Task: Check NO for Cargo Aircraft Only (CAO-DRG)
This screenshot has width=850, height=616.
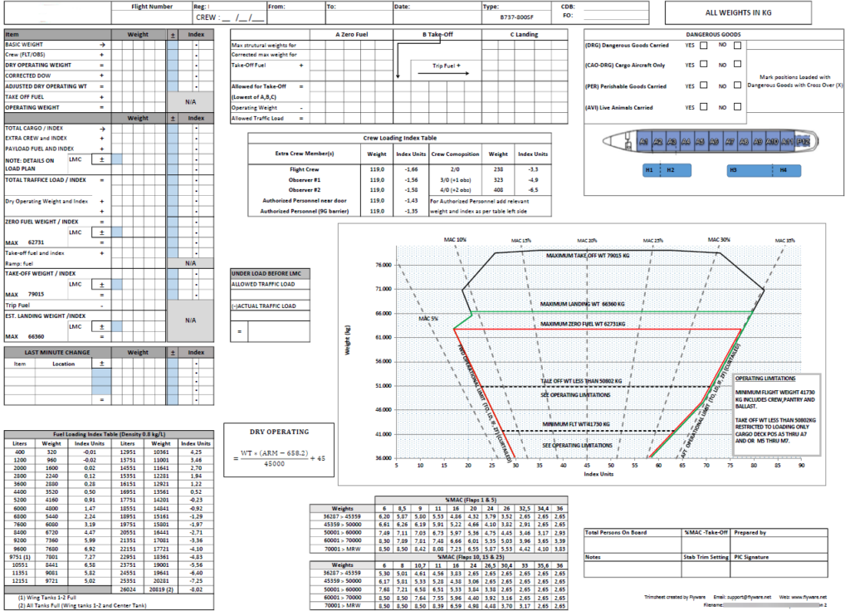Action: (737, 64)
